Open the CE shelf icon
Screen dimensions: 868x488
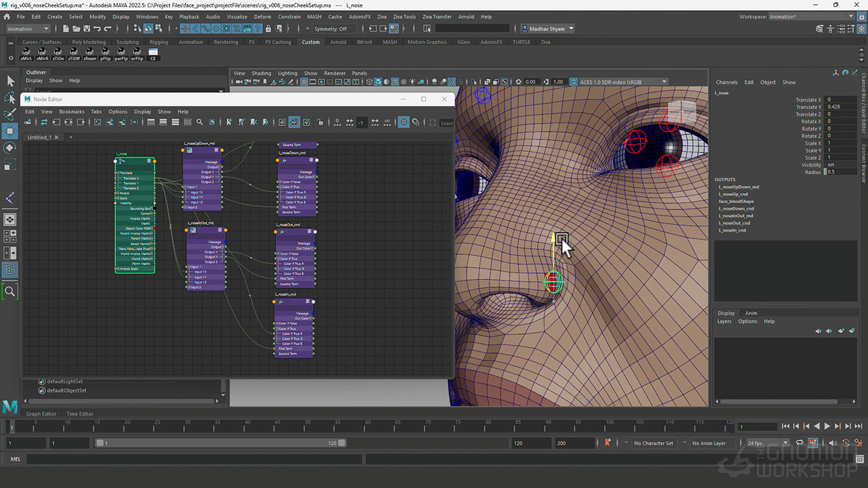(x=153, y=54)
